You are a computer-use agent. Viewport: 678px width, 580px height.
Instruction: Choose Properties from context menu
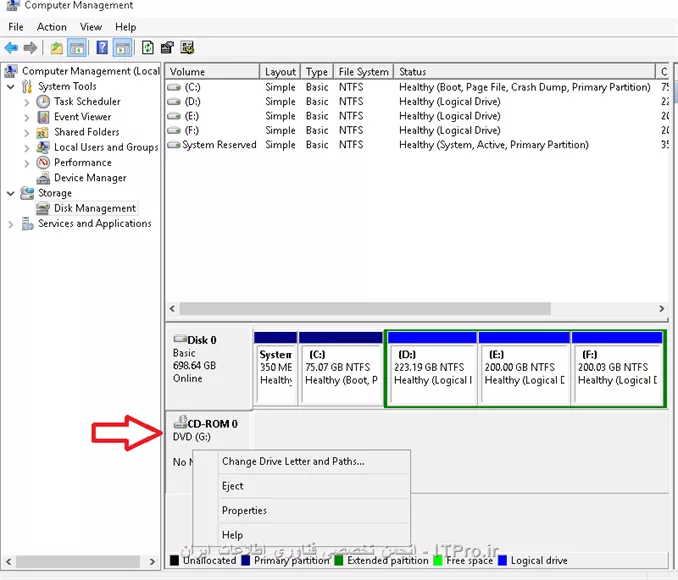[x=301, y=511]
